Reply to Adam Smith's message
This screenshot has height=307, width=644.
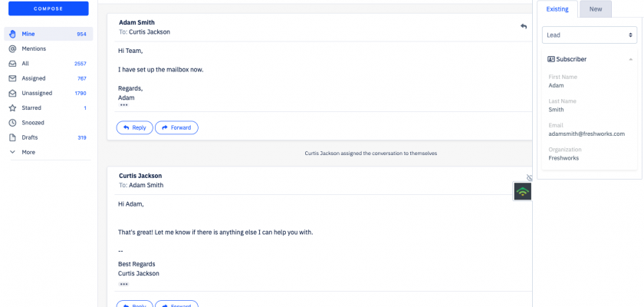[x=134, y=127]
